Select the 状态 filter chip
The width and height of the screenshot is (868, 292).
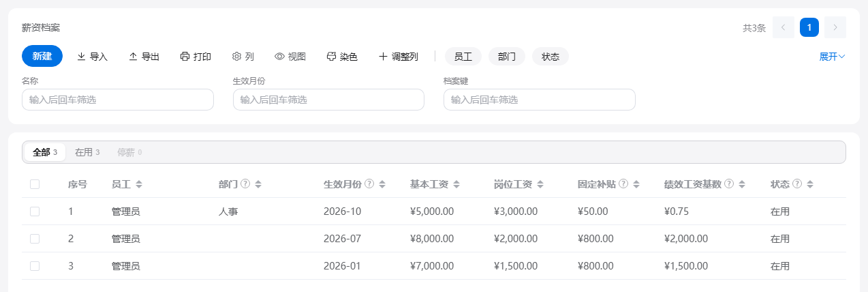(551, 57)
